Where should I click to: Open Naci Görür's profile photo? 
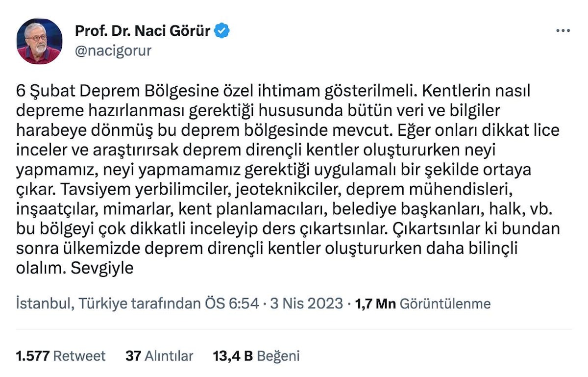point(39,41)
